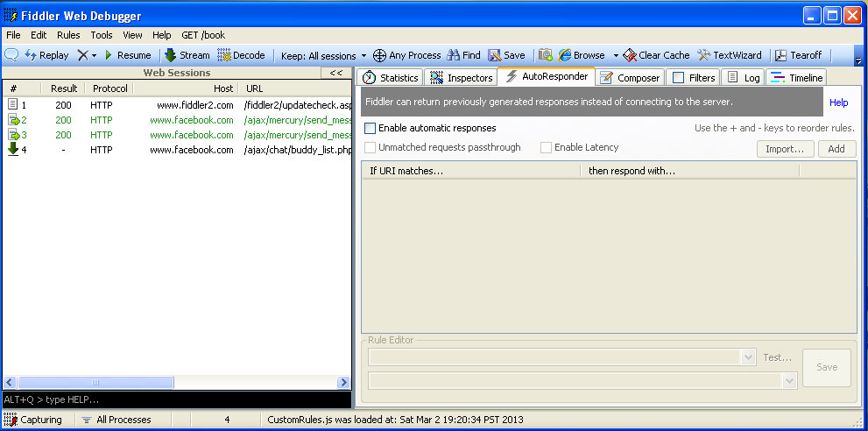Viewport: 868px width, 431px height.
Task: Click the sessions horizontal scrollbar thumb
Action: 95,382
